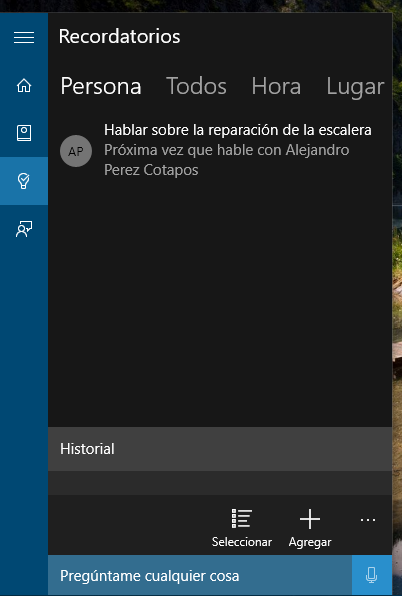Screen dimensions: 402x596
Task: Click the AP contact avatar
Action: click(76, 151)
